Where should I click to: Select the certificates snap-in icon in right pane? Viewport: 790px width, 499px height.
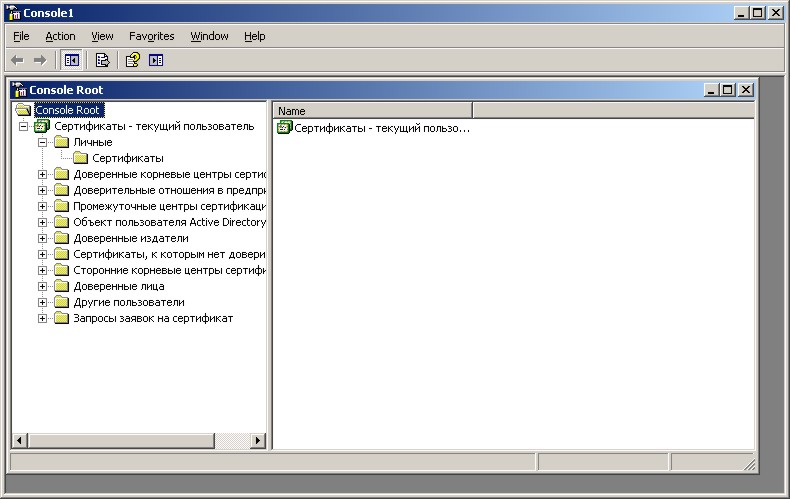[x=284, y=128]
